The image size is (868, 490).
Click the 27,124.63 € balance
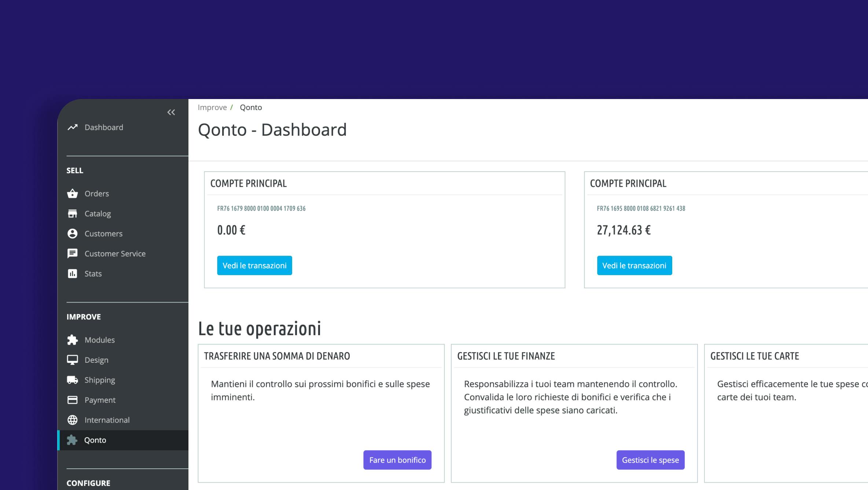pos(624,230)
